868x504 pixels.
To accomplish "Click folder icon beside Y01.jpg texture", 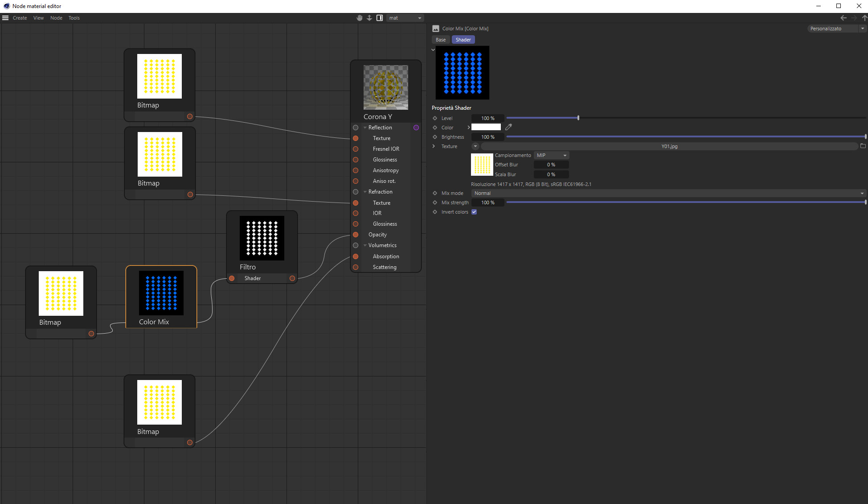I will 863,146.
